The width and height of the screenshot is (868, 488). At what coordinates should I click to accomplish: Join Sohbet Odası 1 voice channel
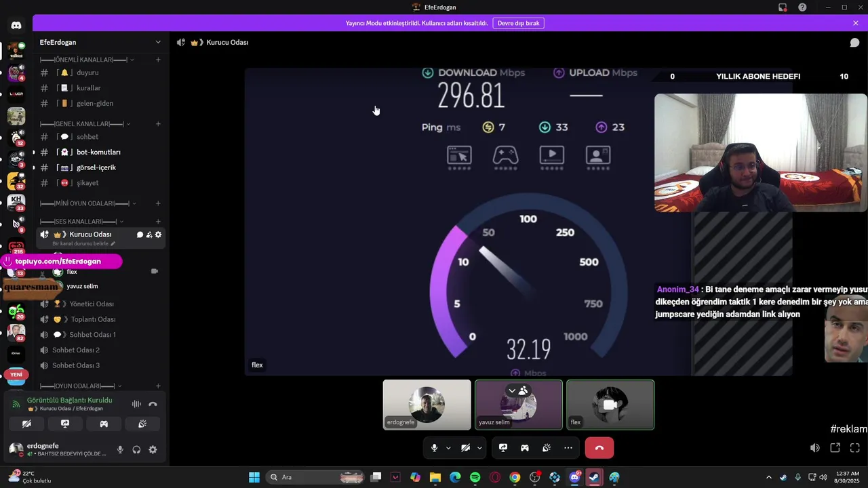pyautogui.click(x=102, y=335)
